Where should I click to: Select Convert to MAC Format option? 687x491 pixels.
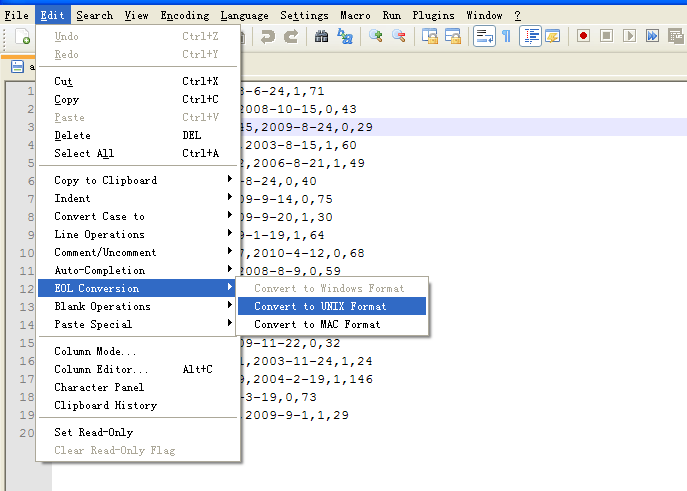coord(317,324)
